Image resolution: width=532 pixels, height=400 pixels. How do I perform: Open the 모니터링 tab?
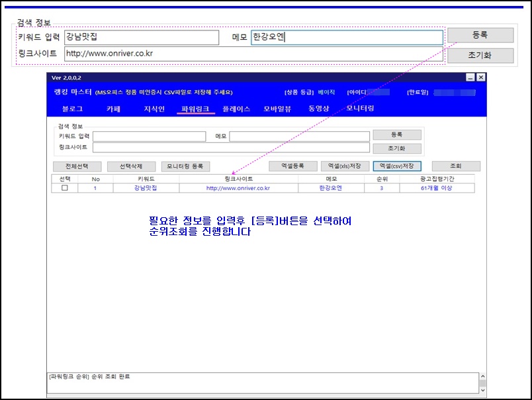tap(360, 108)
